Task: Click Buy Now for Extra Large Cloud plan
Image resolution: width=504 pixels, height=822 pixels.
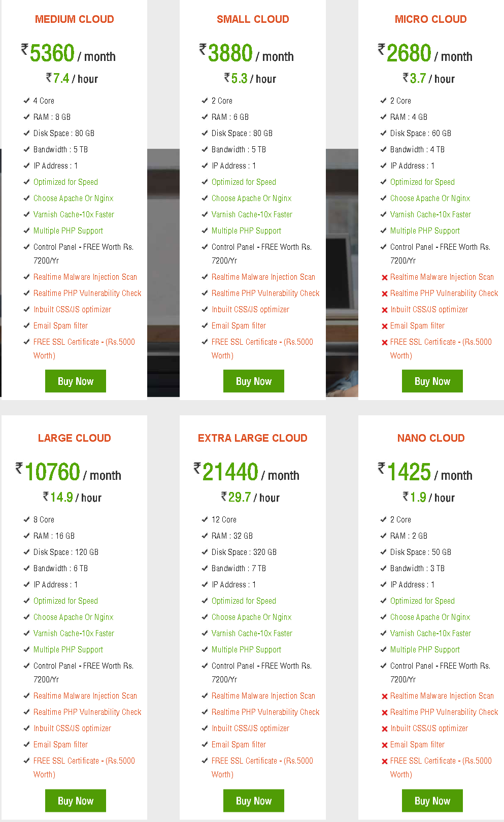Action: (254, 800)
